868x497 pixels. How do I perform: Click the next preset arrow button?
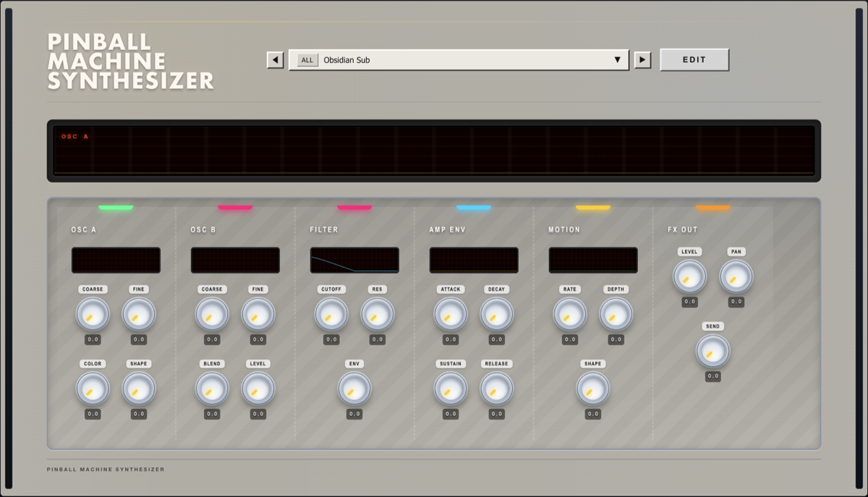[x=642, y=60]
